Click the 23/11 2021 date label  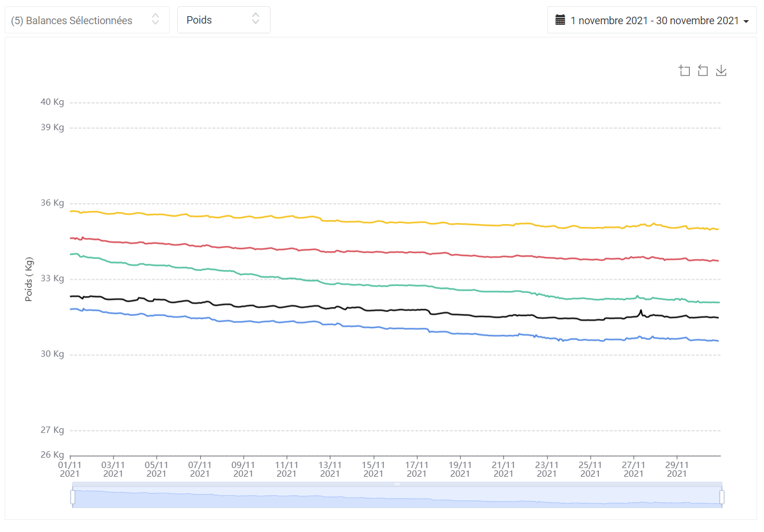point(547,469)
